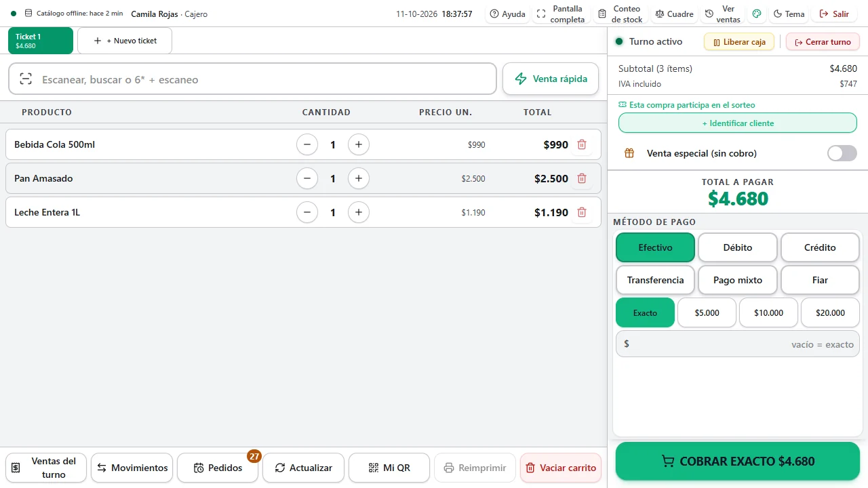
Task: Open the color palette theme icon
Action: coord(757,14)
